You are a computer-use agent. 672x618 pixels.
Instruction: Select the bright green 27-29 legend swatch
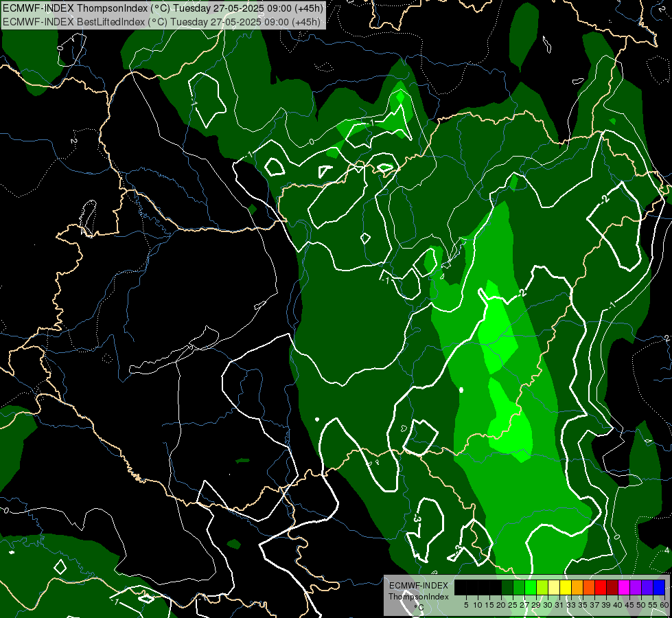[x=531, y=588]
